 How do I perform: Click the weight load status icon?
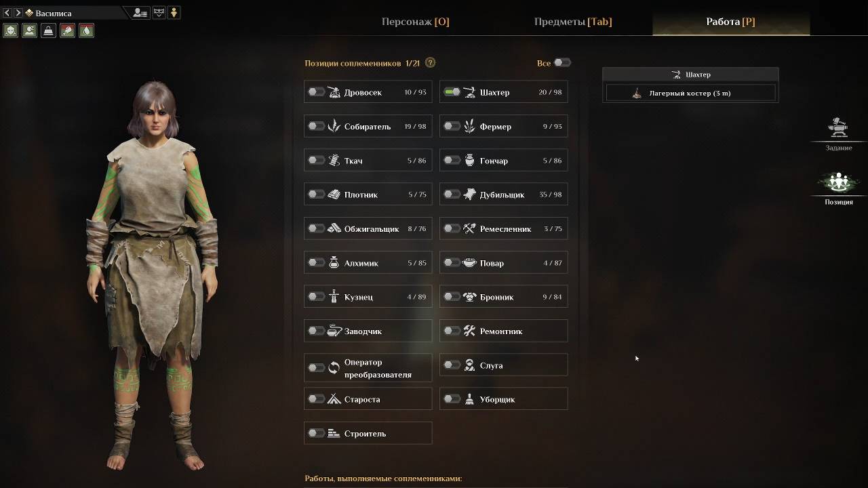coord(48,30)
